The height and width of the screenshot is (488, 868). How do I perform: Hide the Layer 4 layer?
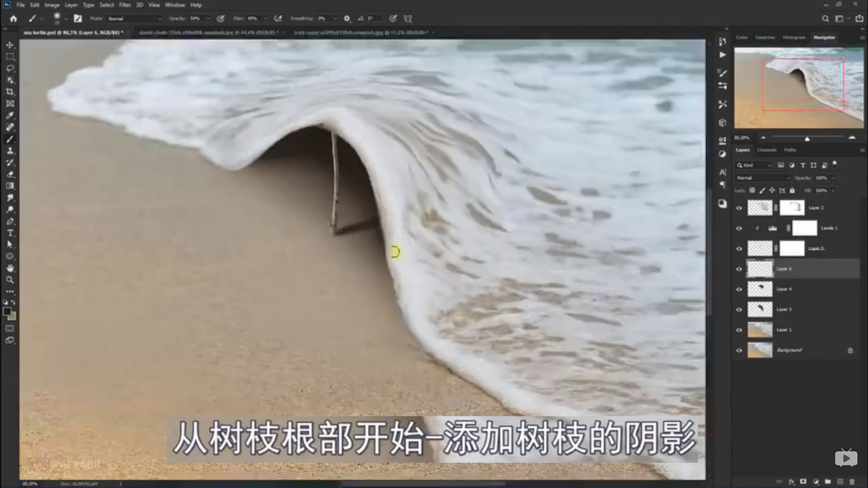click(739, 289)
